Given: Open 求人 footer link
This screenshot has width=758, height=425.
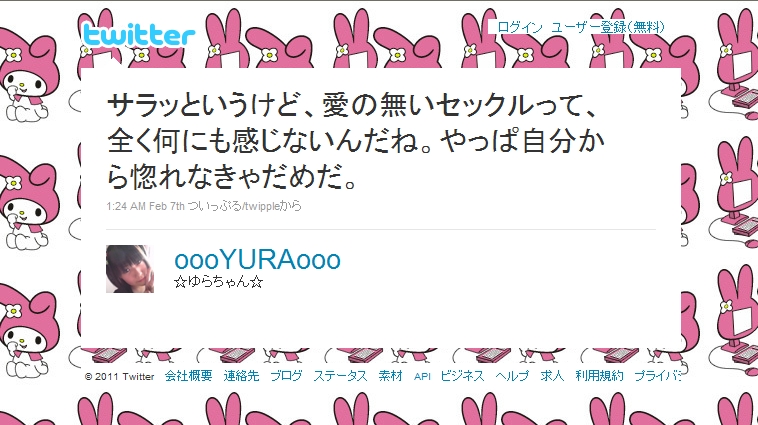Looking at the screenshot, I should [552, 376].
